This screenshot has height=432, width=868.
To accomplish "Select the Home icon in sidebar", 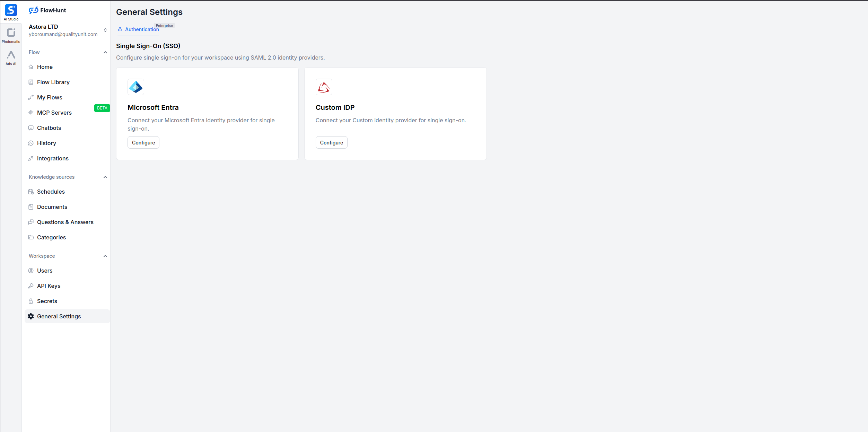I will (x=31, y=67).
